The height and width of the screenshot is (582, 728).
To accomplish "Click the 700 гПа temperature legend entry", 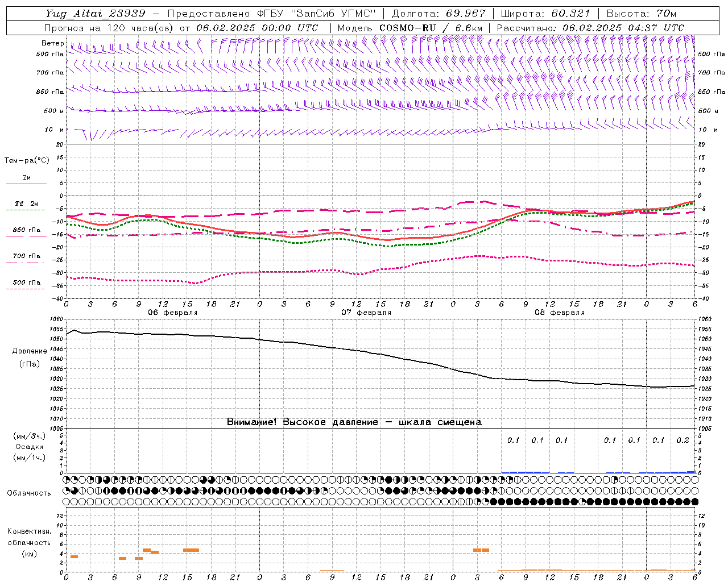I will pos(27,256).
